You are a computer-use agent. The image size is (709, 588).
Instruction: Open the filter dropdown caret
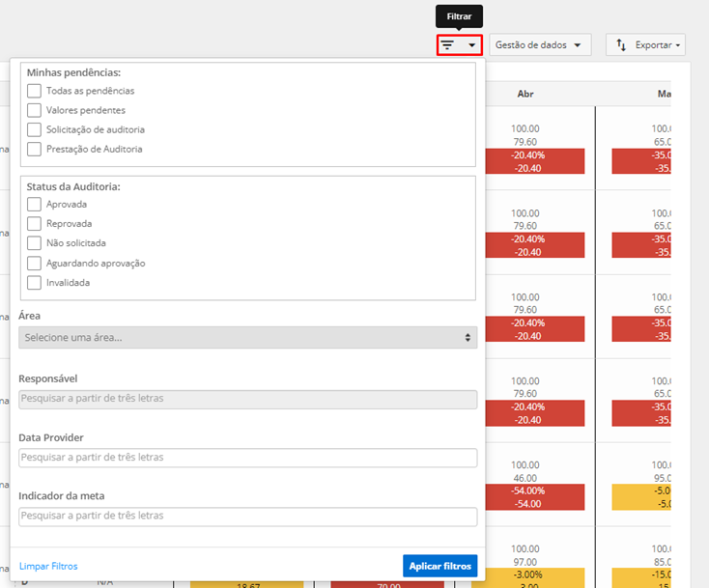point(471,45)
